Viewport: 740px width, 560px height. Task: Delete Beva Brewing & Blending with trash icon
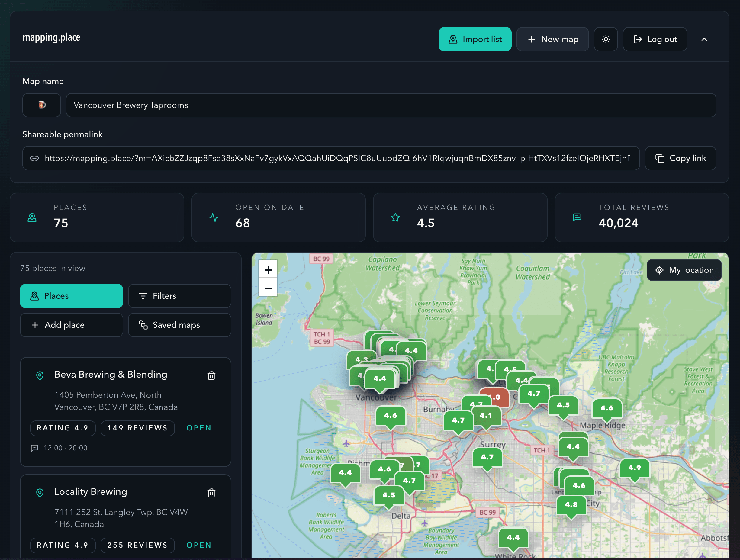tap(211, 376)
